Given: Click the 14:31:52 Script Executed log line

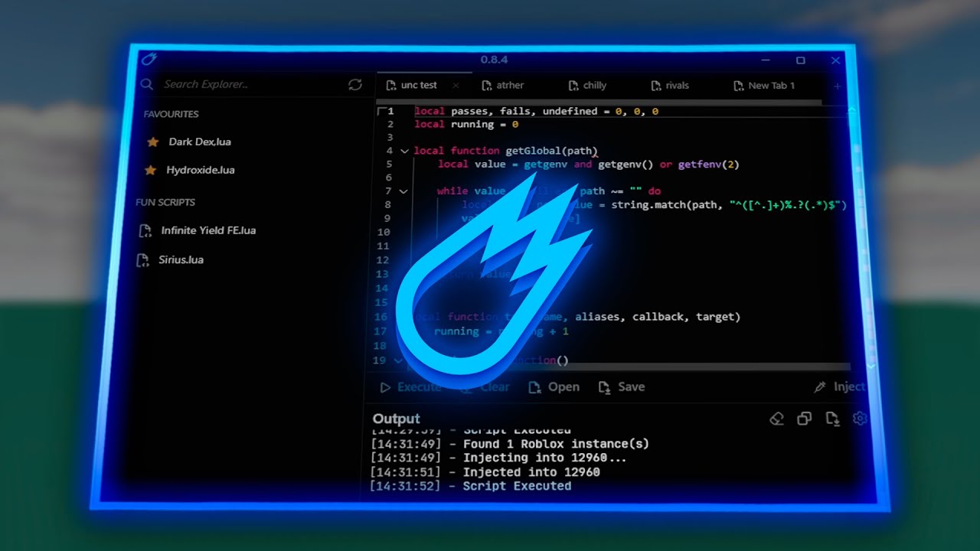Looking at the screenshot, I should (471, 486).
